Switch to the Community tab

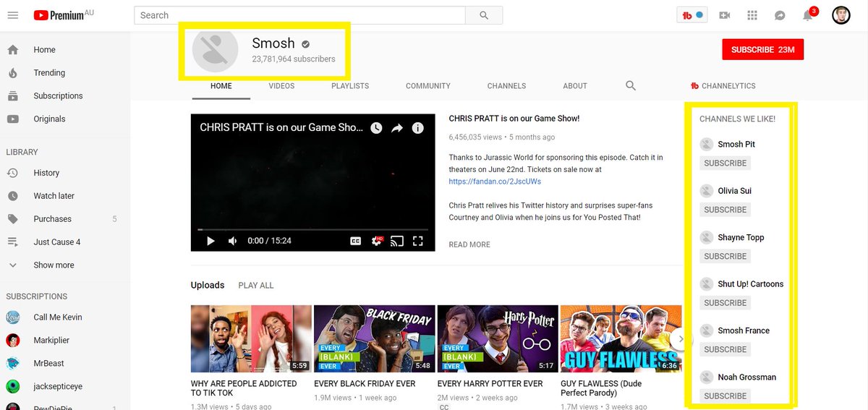(428, 85)
